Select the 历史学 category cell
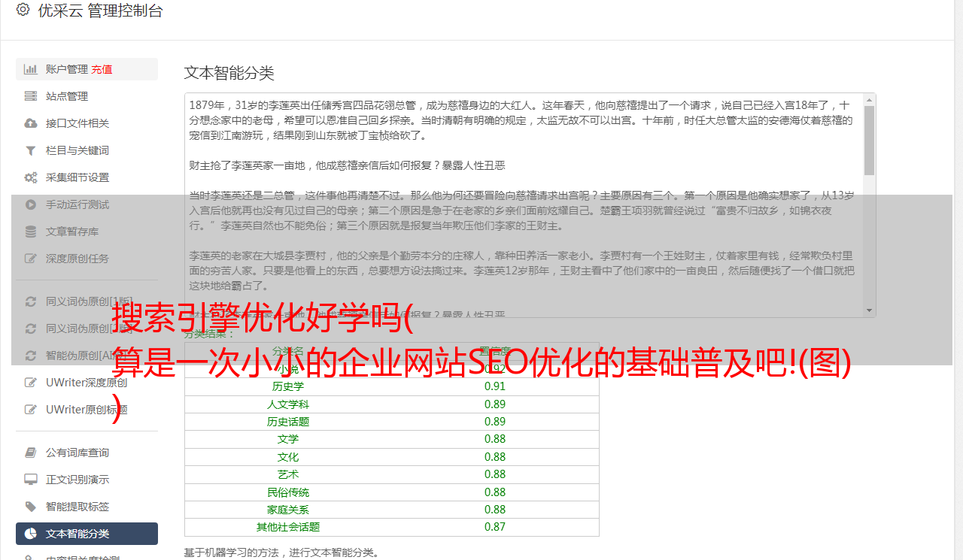 pyautogui.click(x=288, y=386)
